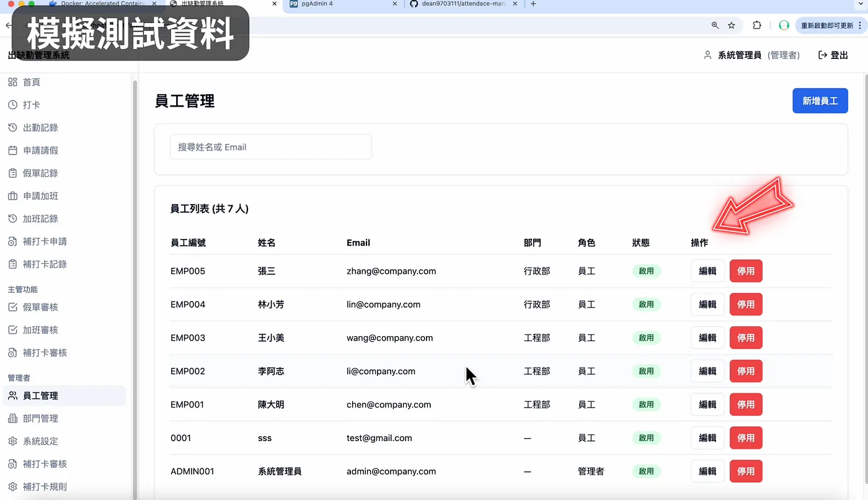This screenshot has width=868, height=500.
Task: Click the test@gmail.com email cell
Action: (x=379, y=438)
